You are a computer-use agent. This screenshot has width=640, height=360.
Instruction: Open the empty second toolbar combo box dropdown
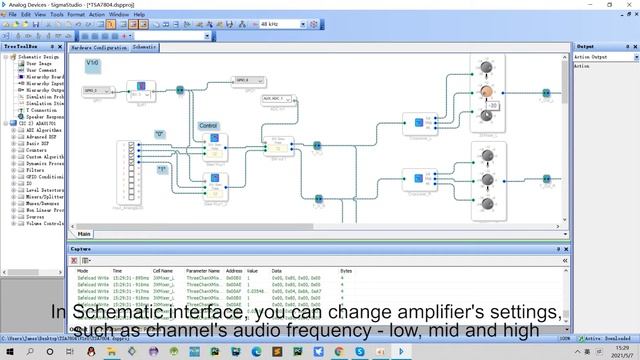(x=207, y=36)
